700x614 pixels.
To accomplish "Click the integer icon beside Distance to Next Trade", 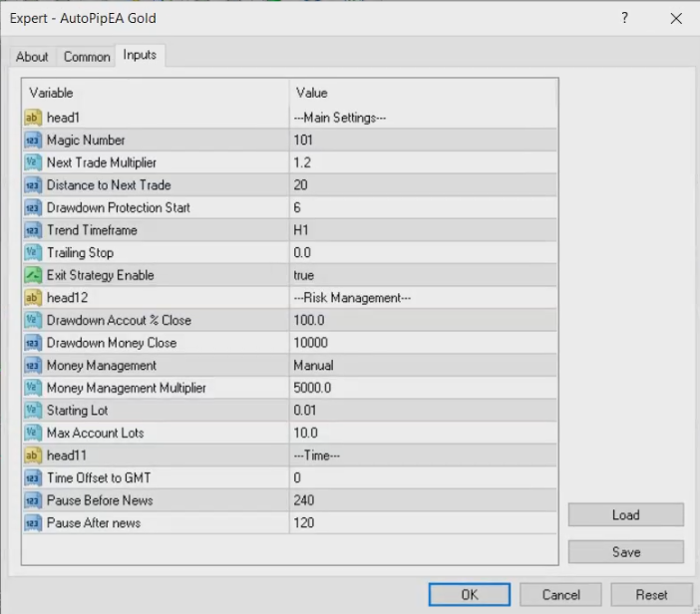I will (33, 185).
